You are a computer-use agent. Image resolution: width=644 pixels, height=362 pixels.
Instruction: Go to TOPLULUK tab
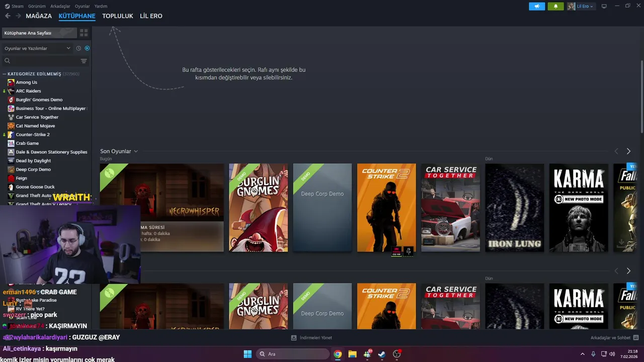118,16
